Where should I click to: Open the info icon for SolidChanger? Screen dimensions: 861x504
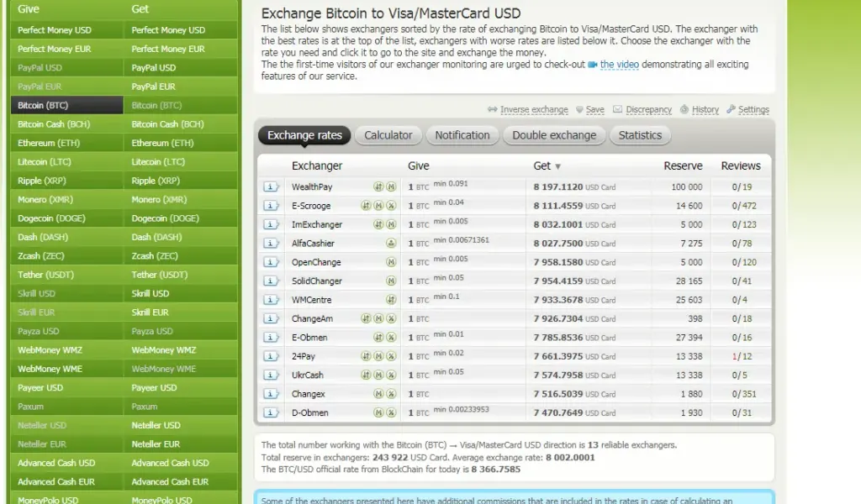click(x=270, y=281)
